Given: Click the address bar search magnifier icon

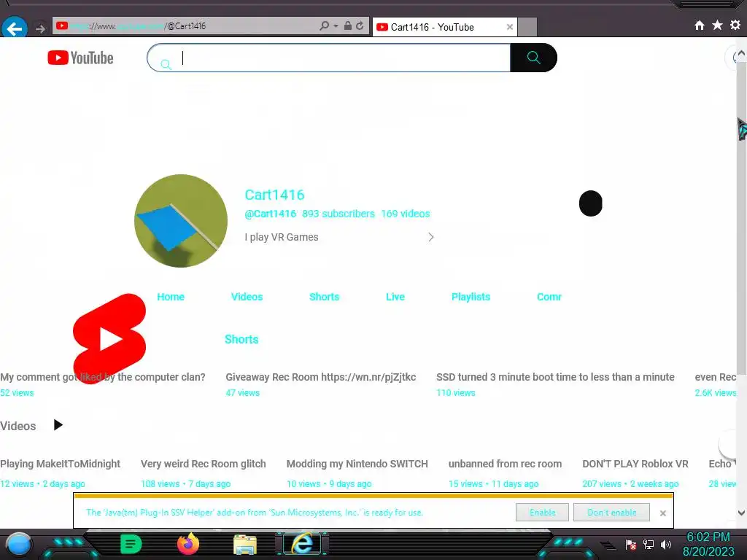Looking at the screenshot, I should pyautogui.click(x=325, y=26).
